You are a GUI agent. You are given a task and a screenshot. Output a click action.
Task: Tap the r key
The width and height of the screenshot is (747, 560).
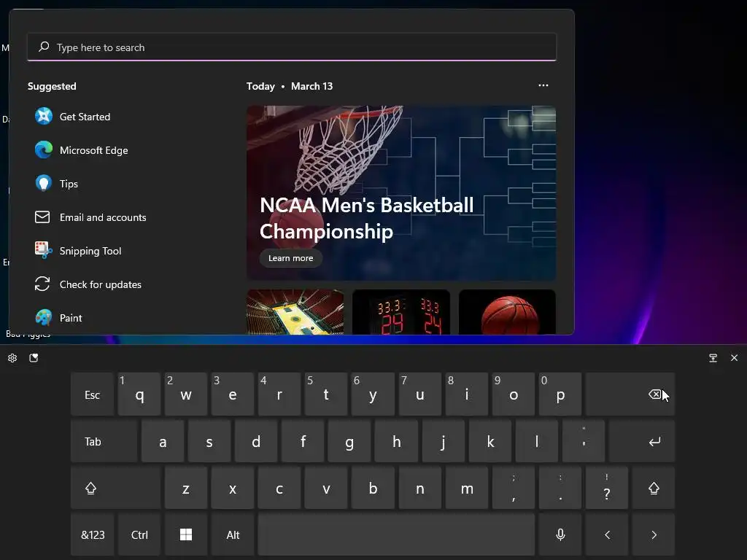point(279,394)
